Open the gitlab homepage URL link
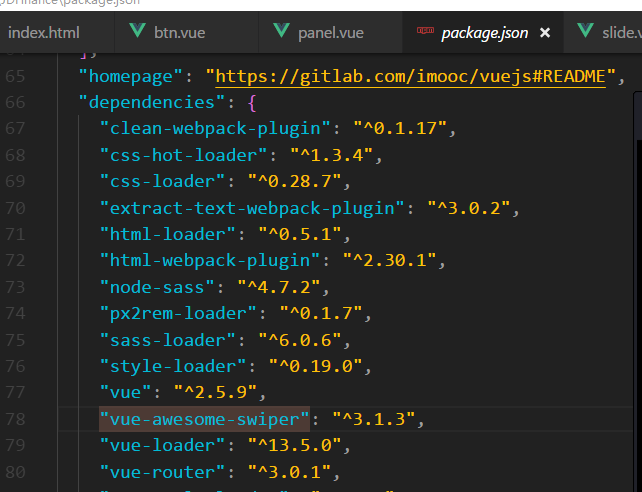This screenshot has height=492, width=642. coord(410,77)
